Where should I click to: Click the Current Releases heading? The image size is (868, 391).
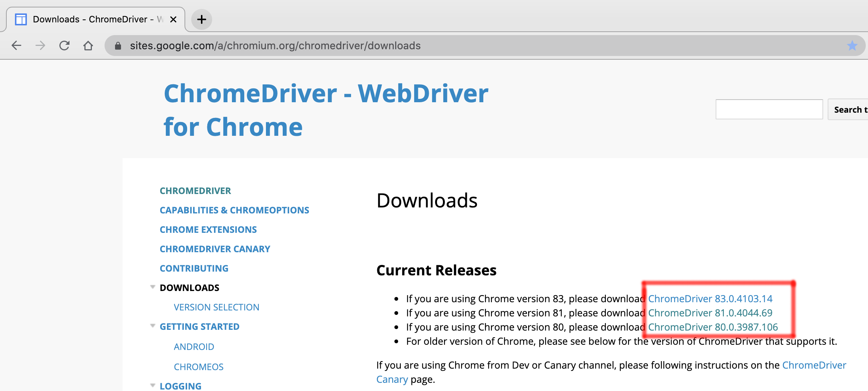click(436, 270)
